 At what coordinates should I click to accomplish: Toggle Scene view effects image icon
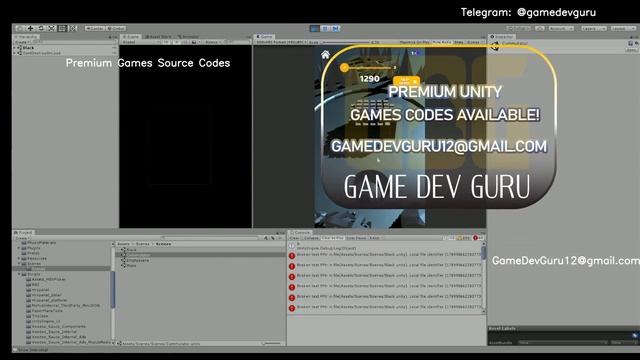(194, 42)
